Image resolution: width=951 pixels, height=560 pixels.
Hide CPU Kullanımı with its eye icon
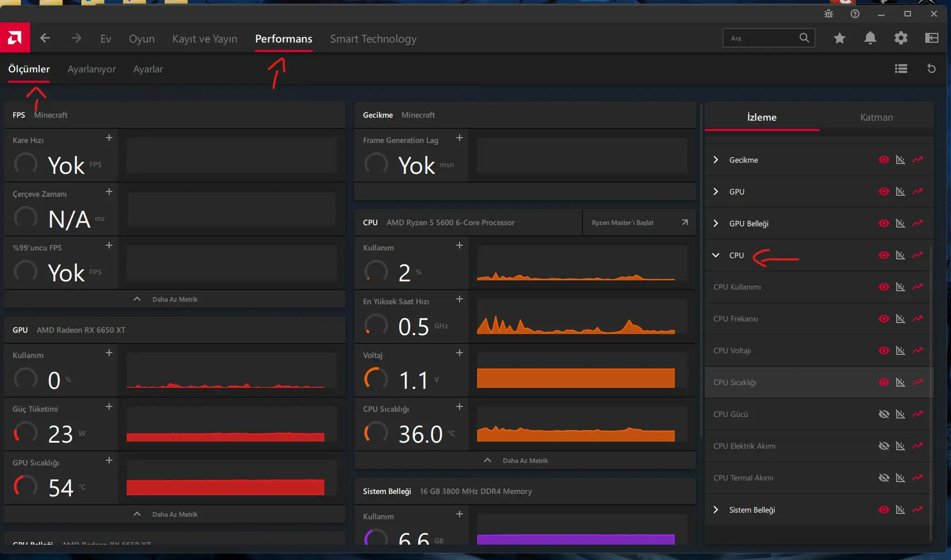click(884, 287)
